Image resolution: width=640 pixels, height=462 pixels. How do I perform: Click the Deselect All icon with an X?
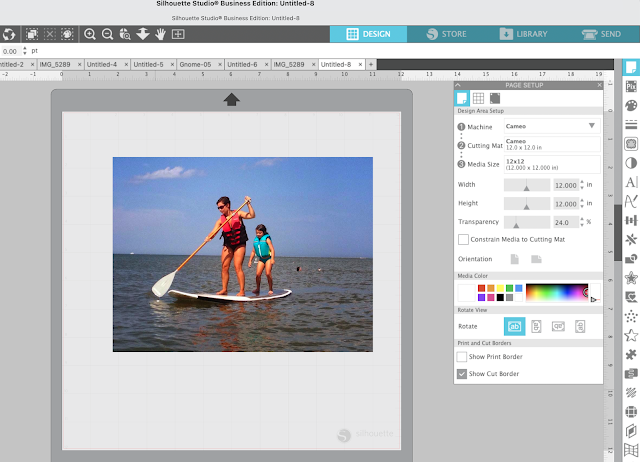point(49,34)
